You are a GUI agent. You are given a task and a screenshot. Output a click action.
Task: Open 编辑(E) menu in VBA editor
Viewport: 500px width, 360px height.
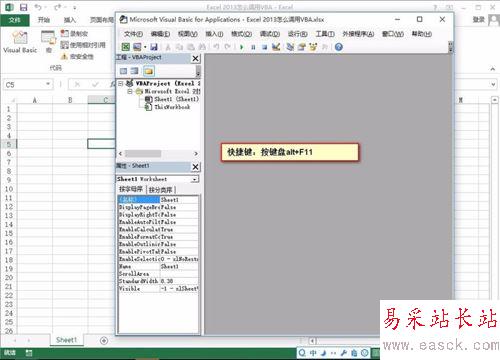(160, 34)
